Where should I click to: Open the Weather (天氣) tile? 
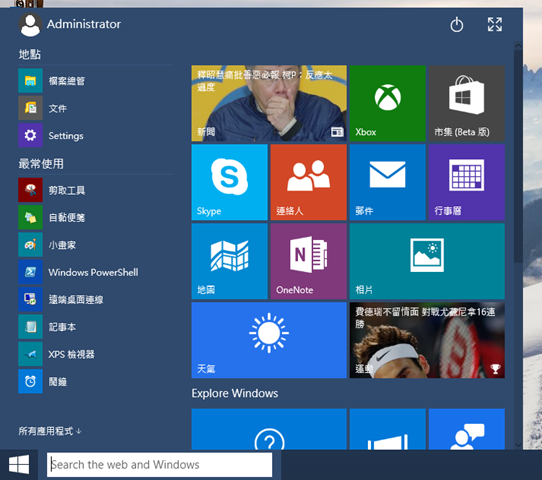[x=269, y=340]
